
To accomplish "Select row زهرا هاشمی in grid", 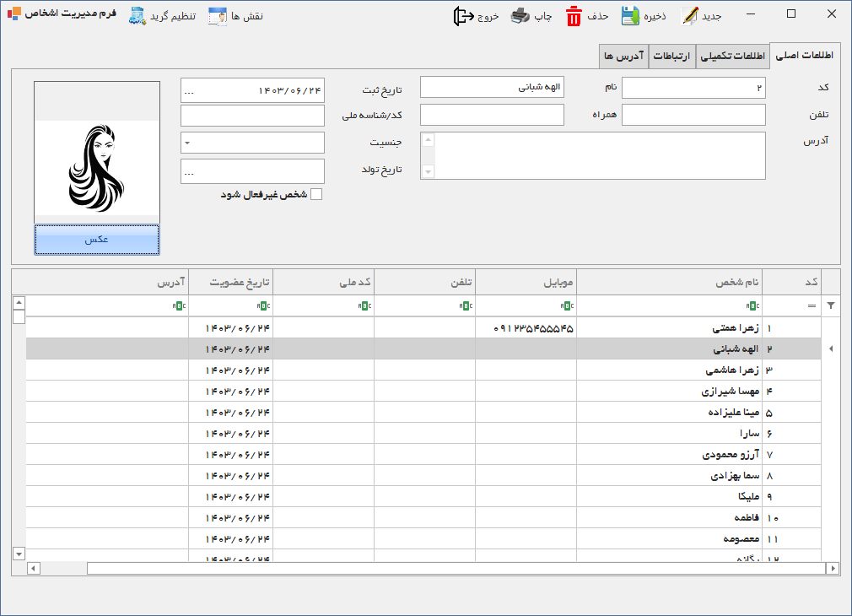I will (423, 370).
